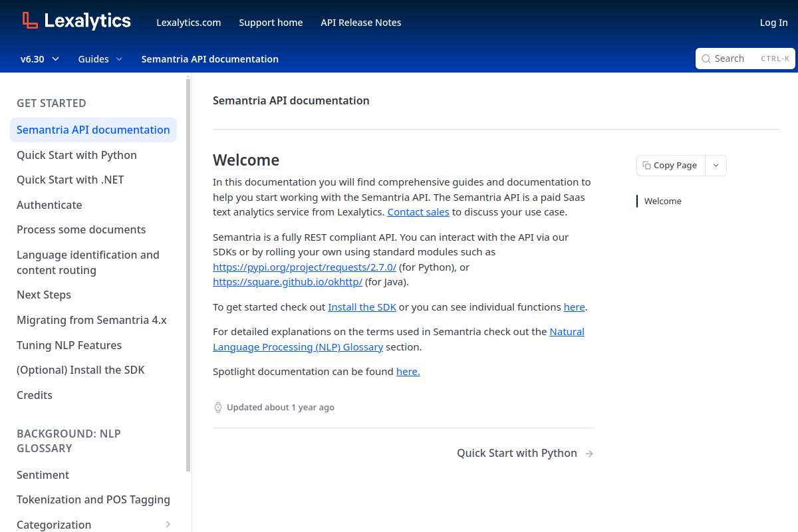This screenshot has width=798, height=532.
Task: Open the square.github.io okhttp link
Action: tap(287, 282)
